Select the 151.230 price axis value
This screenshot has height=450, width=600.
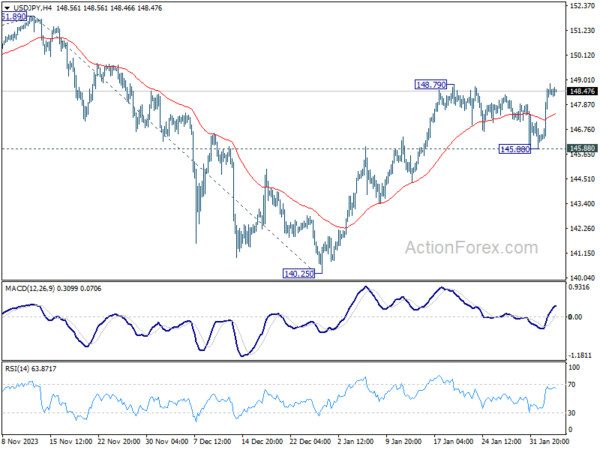pos(582,31)
